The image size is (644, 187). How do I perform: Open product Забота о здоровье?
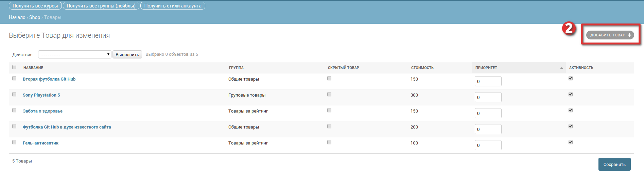[x=42, y=111]
